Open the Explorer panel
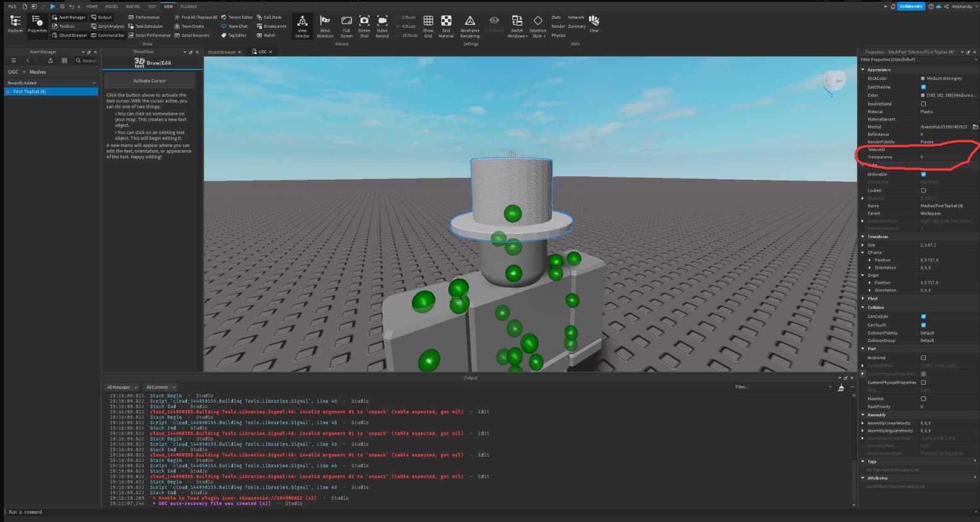The image size is (980, 522). [15, 24]
